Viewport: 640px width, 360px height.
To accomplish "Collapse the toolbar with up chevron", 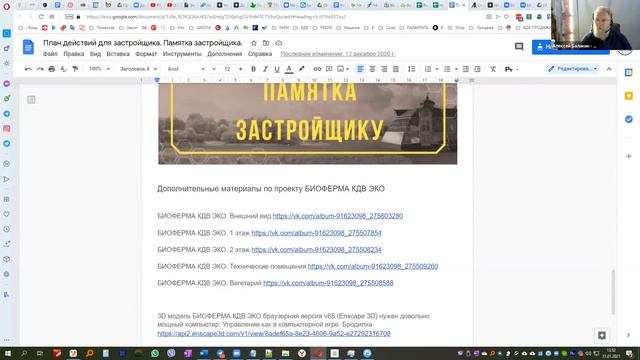I will tap(609, 69).
